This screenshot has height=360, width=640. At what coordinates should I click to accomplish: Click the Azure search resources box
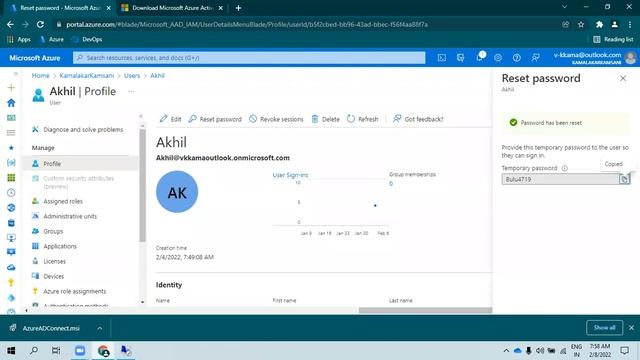[x=249, y=58]
